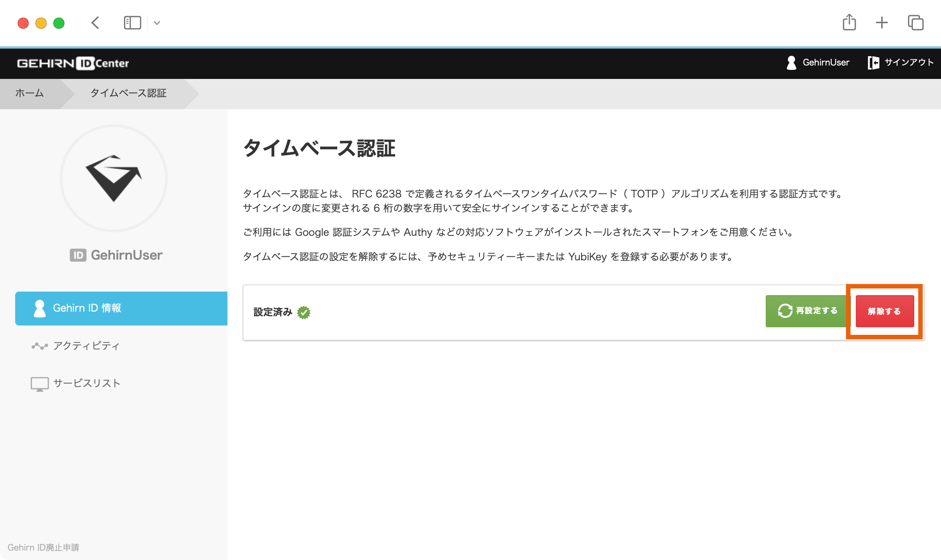This screenshot has width=941, height=560.
Task: Toggle the Safari sidebar icon
Action: (132, 23)
